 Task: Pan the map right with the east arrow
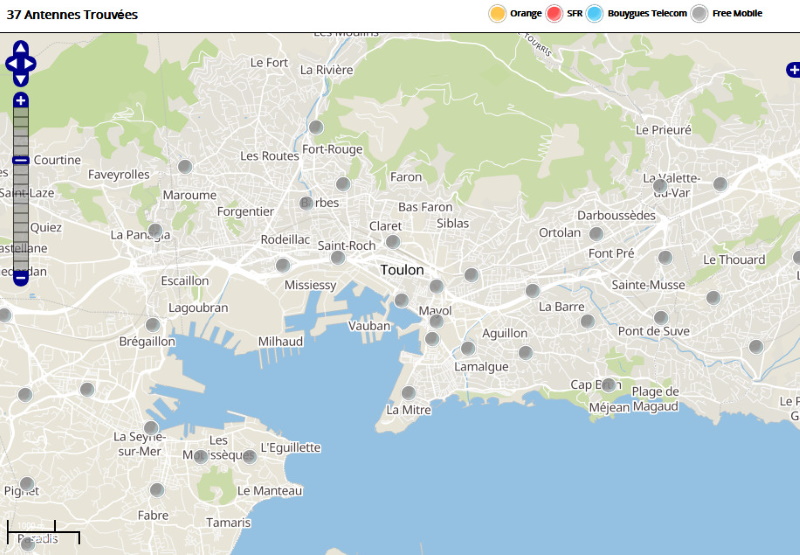[x=31, y=63]
